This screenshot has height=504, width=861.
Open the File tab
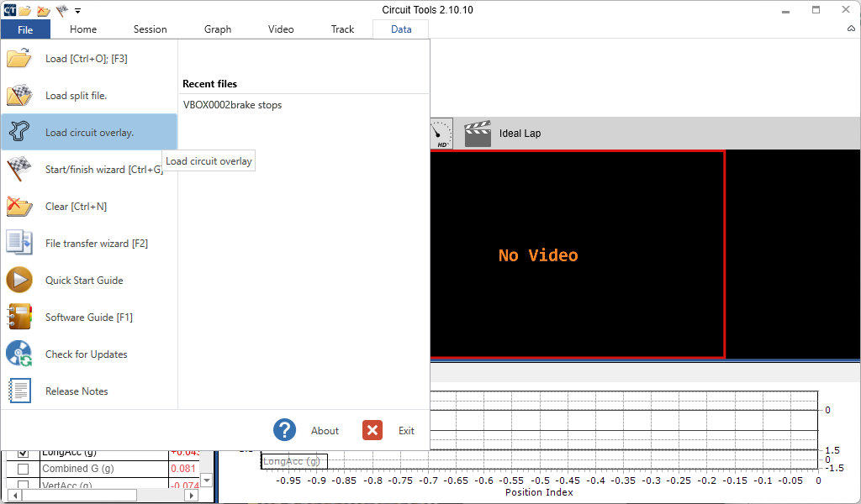point(25,29)
